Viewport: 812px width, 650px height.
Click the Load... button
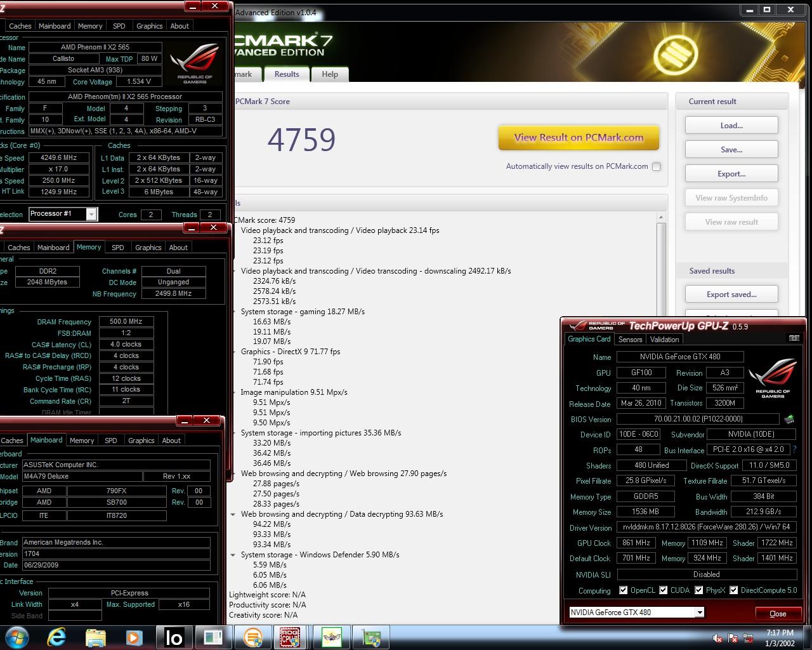click(x=731, y=126)
